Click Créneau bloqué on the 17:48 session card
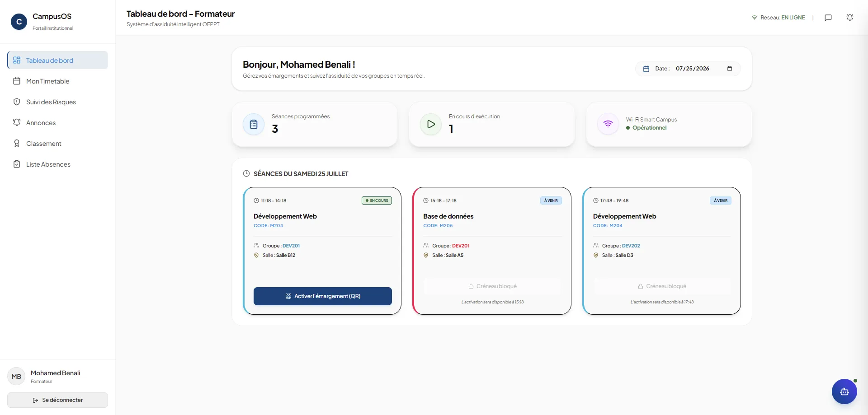 (662, 286)
